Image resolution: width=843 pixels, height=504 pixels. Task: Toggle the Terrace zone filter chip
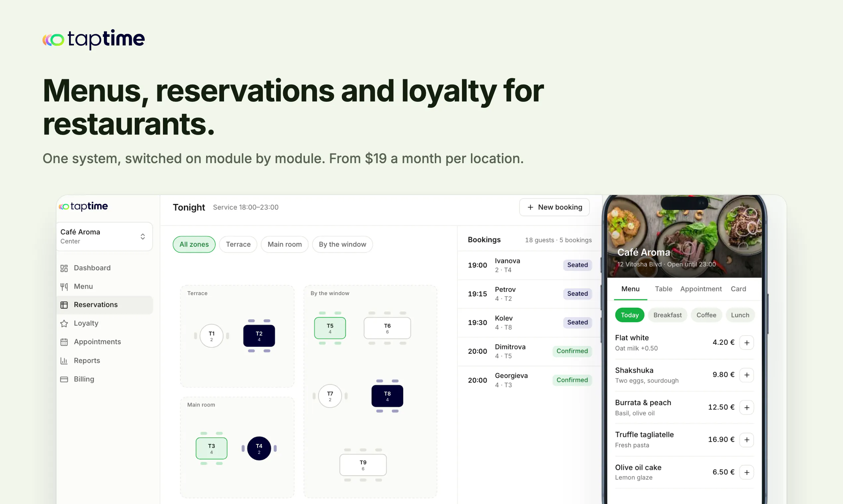pyautogui.click(x=238, y=244)
